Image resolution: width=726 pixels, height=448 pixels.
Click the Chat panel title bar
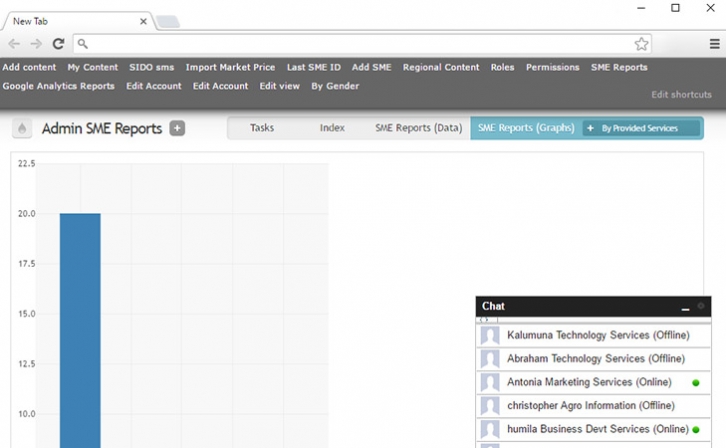pos(593,306)
